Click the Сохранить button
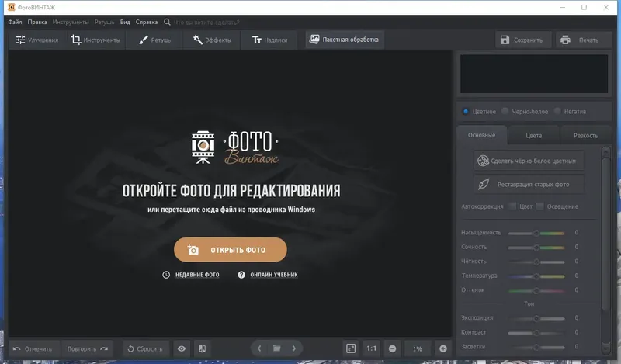Viewport: 621px width, 364px height. 522,40
